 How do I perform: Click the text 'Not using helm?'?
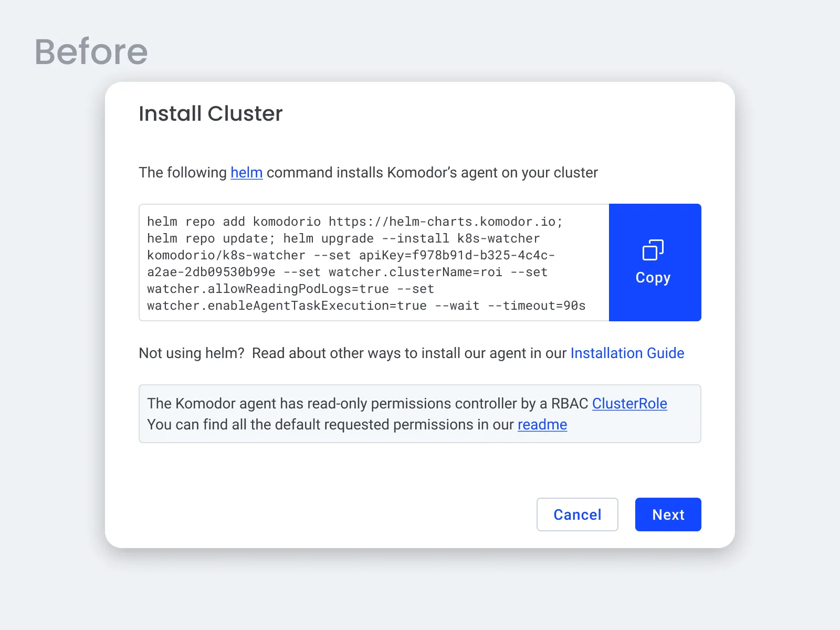click(192, 353)
